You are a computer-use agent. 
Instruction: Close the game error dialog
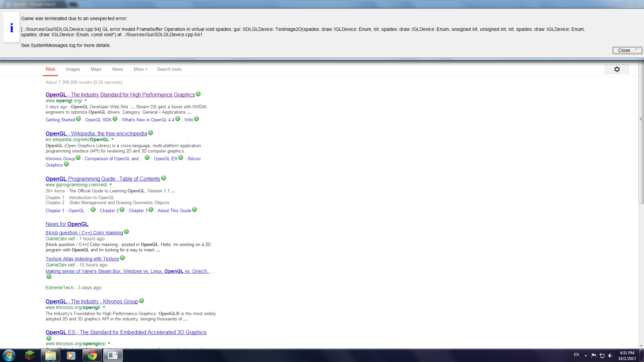(627, 50)
